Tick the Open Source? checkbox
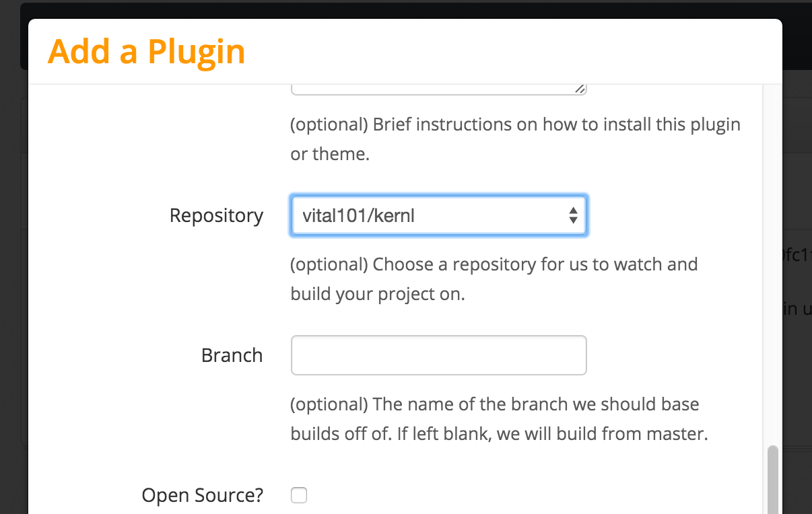812x514 pixels. 299,496
